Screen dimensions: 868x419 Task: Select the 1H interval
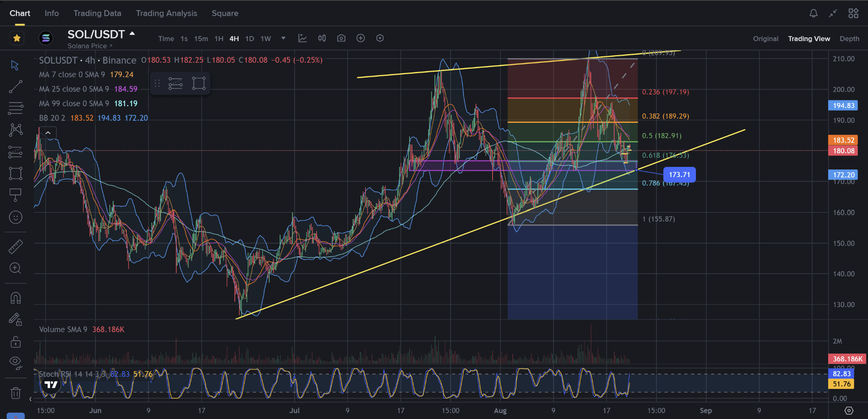coord(219,39)
